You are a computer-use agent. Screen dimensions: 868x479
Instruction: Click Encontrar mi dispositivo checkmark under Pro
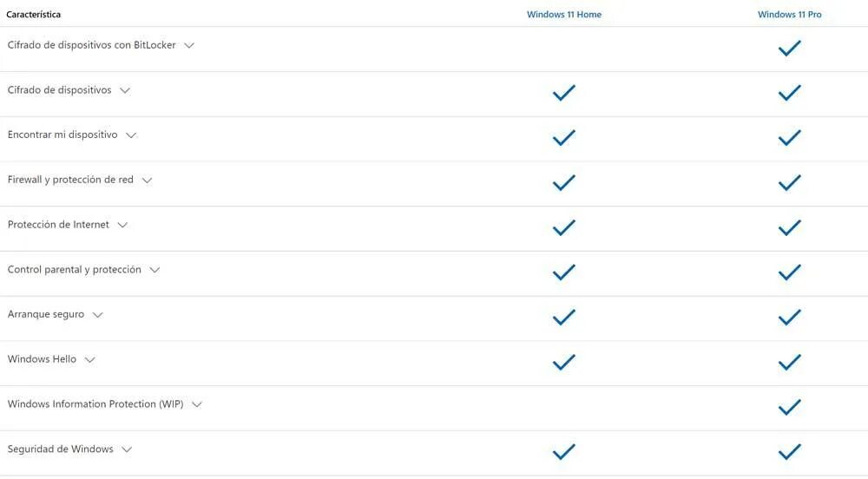point(789,138)
